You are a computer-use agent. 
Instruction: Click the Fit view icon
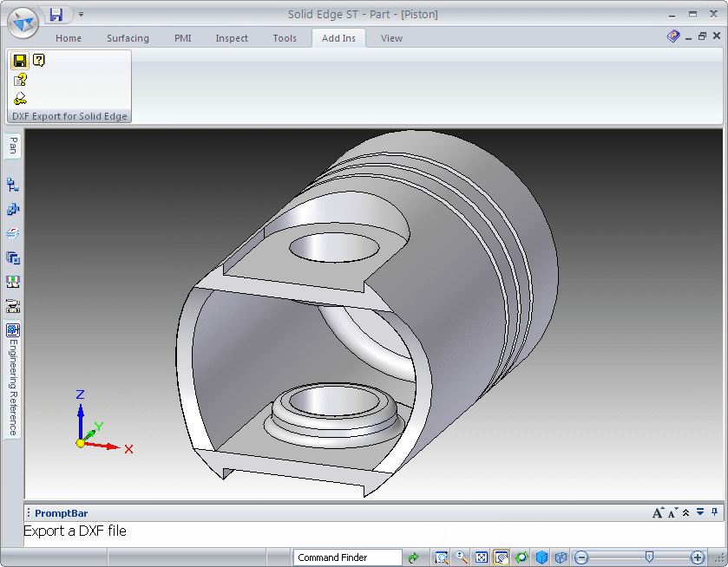[x=482, y=557]
